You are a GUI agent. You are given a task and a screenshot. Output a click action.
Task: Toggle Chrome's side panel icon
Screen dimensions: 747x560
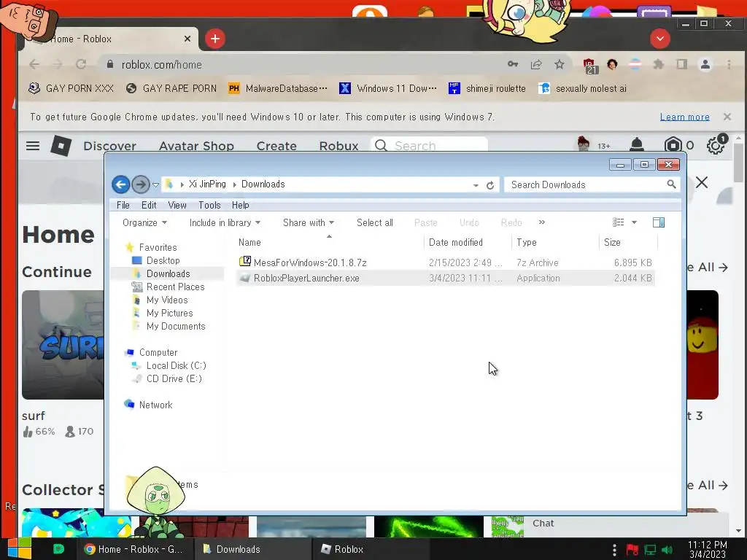pos(682,64)
